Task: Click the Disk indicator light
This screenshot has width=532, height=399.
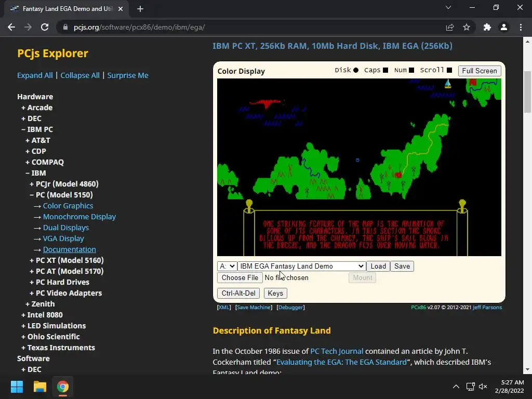Action: (355, 70)
